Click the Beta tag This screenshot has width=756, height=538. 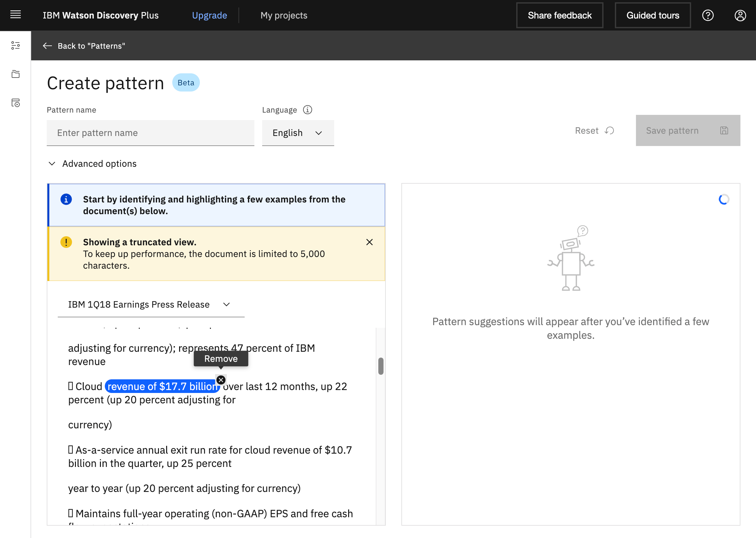(186, 82)
